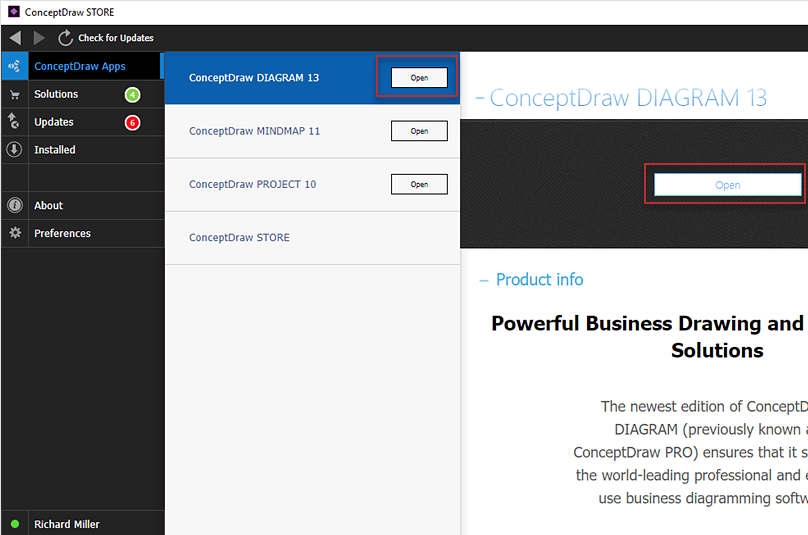Click the green Solutions badge showing 4

point(132,94)
